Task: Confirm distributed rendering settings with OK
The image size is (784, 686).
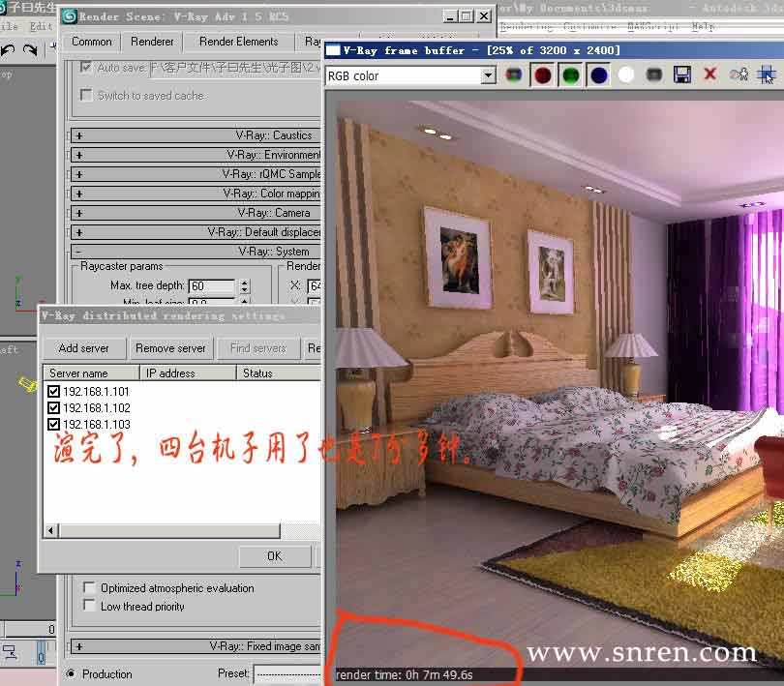Action: (275, 556)
